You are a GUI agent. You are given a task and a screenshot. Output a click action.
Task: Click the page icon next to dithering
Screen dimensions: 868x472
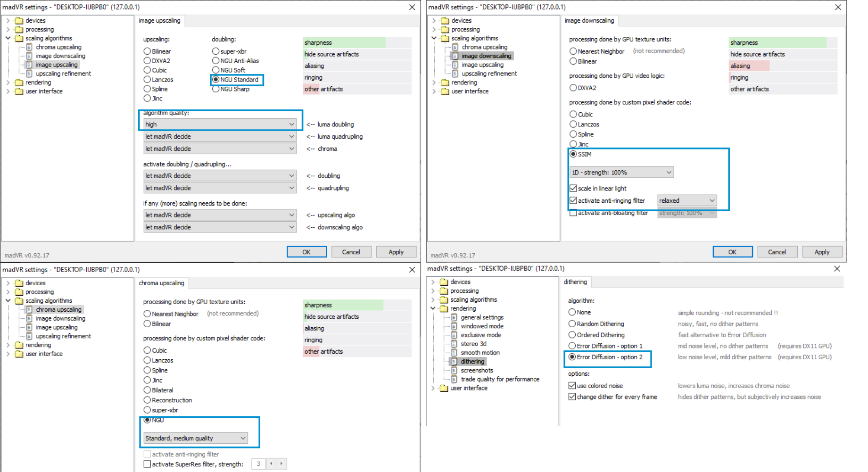[454, 362]
